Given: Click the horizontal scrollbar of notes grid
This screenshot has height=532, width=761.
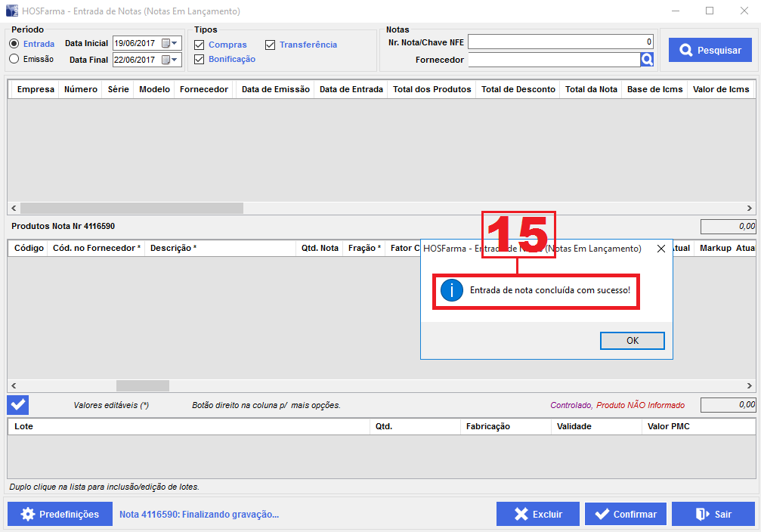Looking at the screenshot, I should pos(131,208).
